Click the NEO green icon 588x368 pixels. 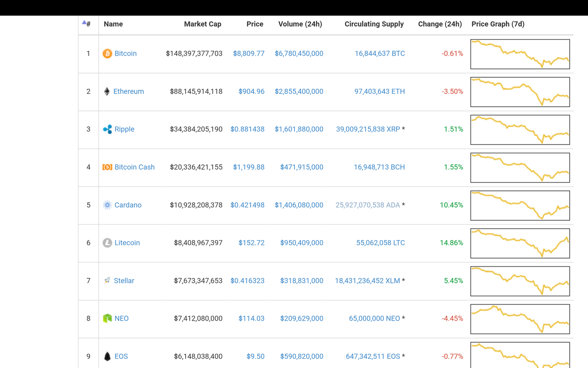pyautogui.click(x=107, y=318)
